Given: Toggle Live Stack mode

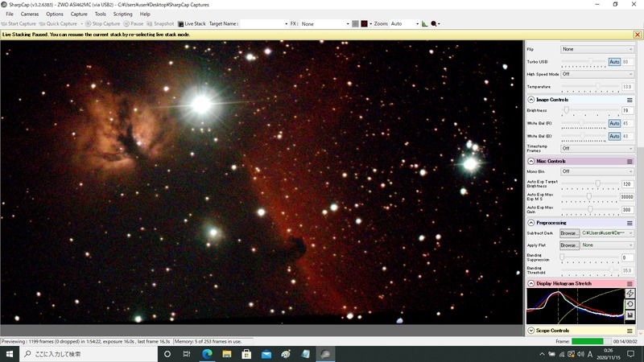Looking at the screenshot, I should pos(192,24).
